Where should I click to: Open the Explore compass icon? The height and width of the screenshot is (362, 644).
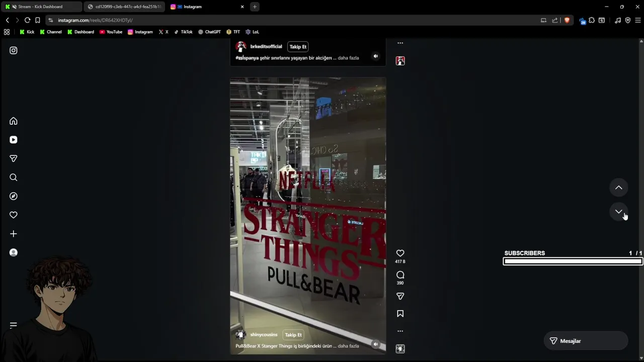[x=14, y=196]
